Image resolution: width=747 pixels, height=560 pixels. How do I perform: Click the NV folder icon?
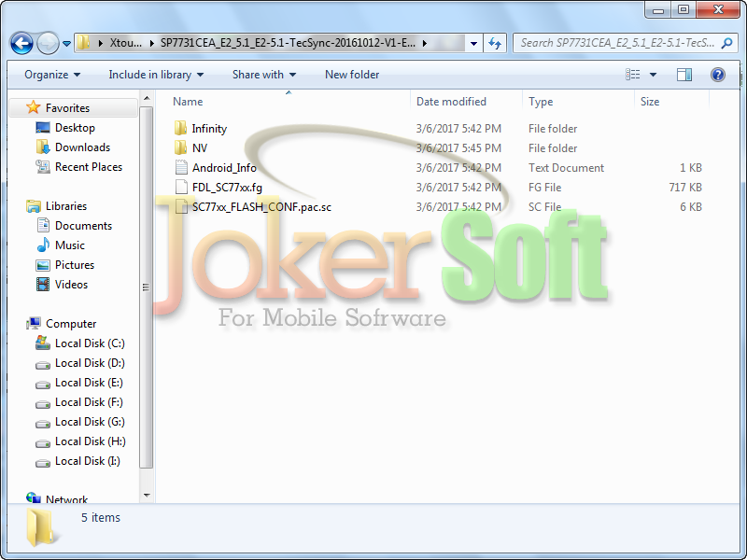180,148
